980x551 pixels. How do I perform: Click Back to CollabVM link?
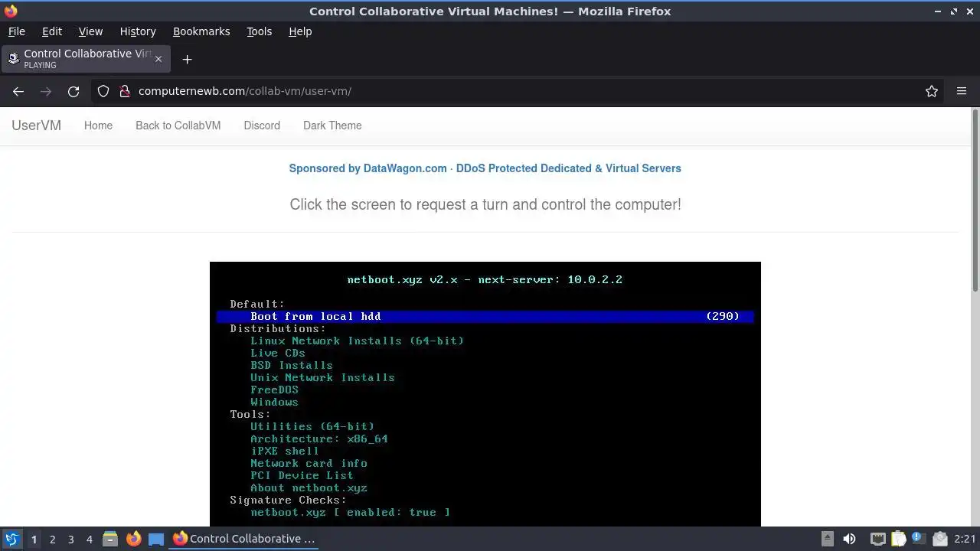(x=178, y=126)
